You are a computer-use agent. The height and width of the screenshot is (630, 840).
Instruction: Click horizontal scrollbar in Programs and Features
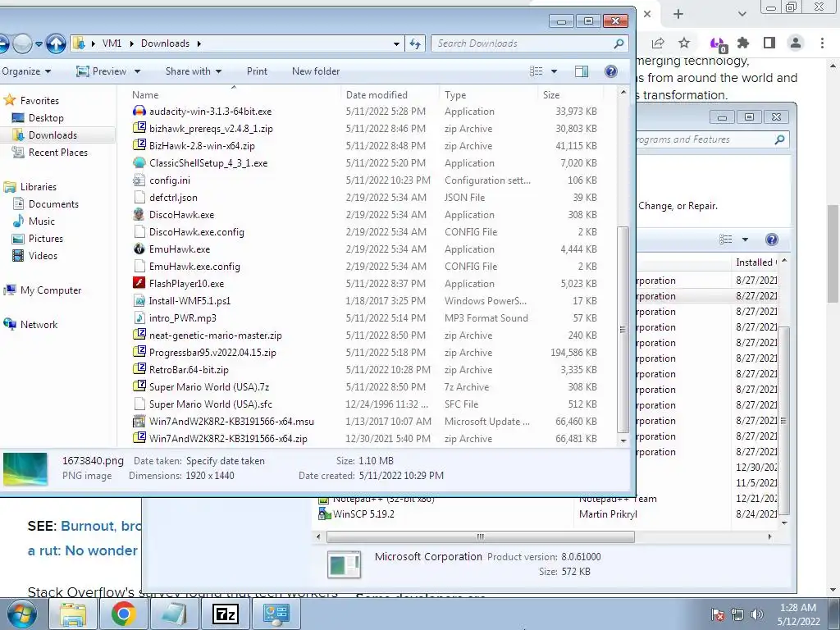[481, 536]
